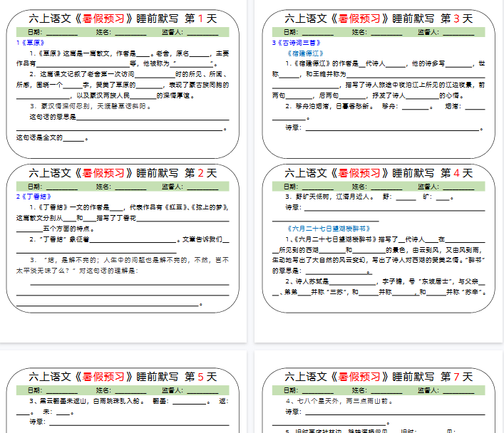Click the 姓名 blank in Day 1 card
Screen dimensions: 504x433
pos(130,33)
